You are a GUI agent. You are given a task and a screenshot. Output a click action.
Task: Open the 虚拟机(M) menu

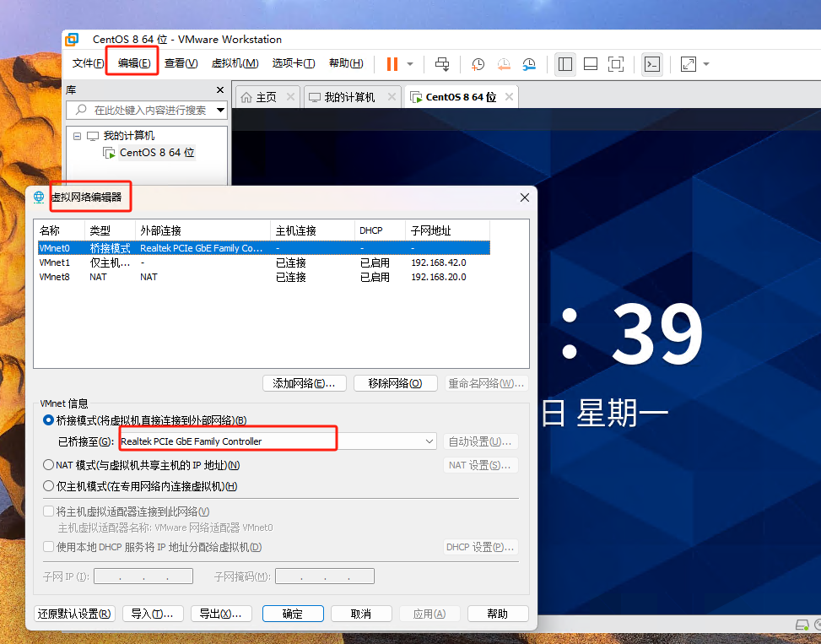click(x=235, y=63)
